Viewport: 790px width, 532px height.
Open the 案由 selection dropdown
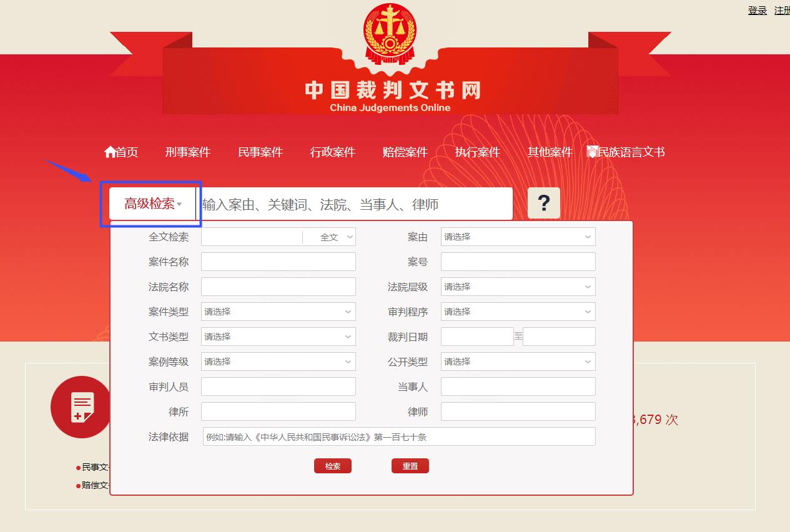click(x=517, y=237)
